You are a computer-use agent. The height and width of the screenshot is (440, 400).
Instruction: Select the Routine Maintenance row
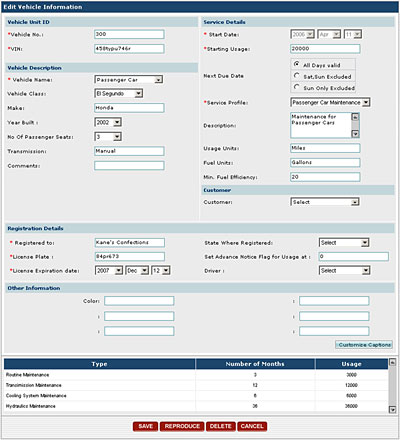pos(196,375)
